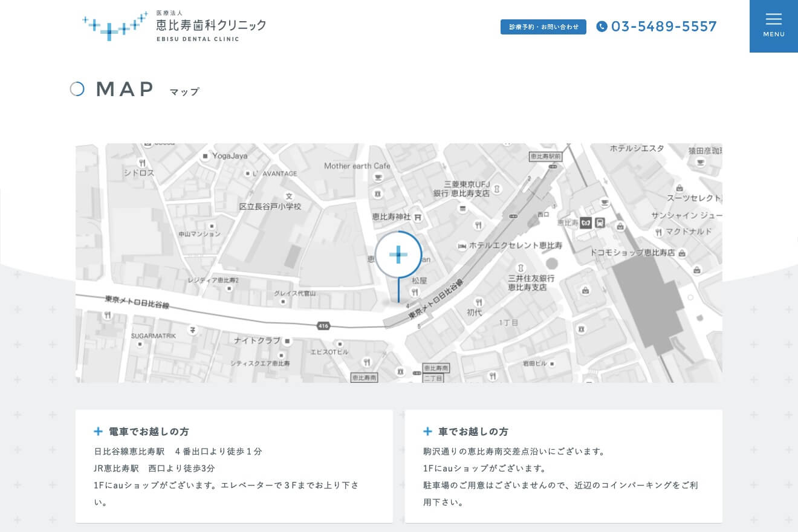Click the line 日比谷線恵比寿駅 4番出口より徒歩1分
Image resolution: width=798 pixels, height=532 pixels.
pyautogui.click(x=178, y=452)
